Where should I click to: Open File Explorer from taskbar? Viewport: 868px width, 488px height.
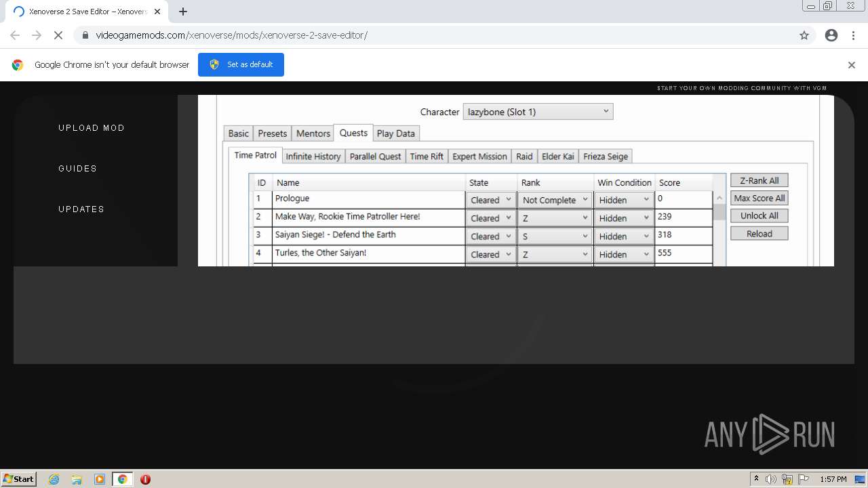point(77,479)
